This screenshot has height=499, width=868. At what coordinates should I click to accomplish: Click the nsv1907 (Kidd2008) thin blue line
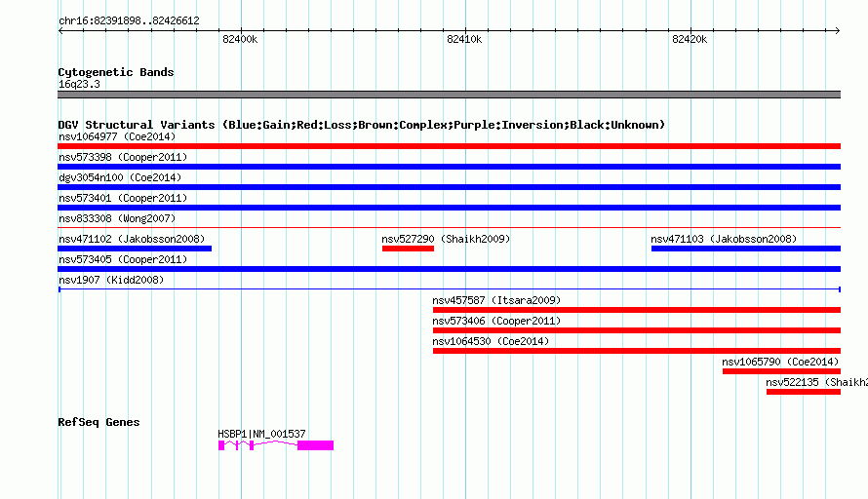tap(449, 289)
